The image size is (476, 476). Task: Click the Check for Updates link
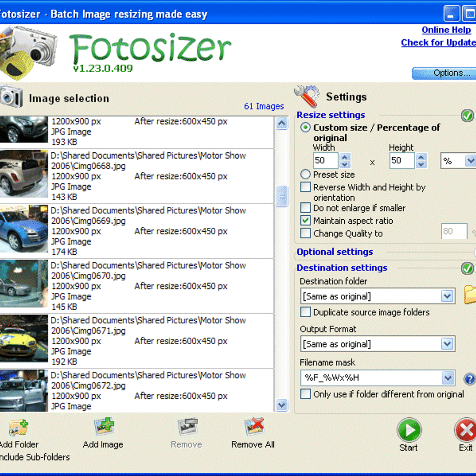438,42
